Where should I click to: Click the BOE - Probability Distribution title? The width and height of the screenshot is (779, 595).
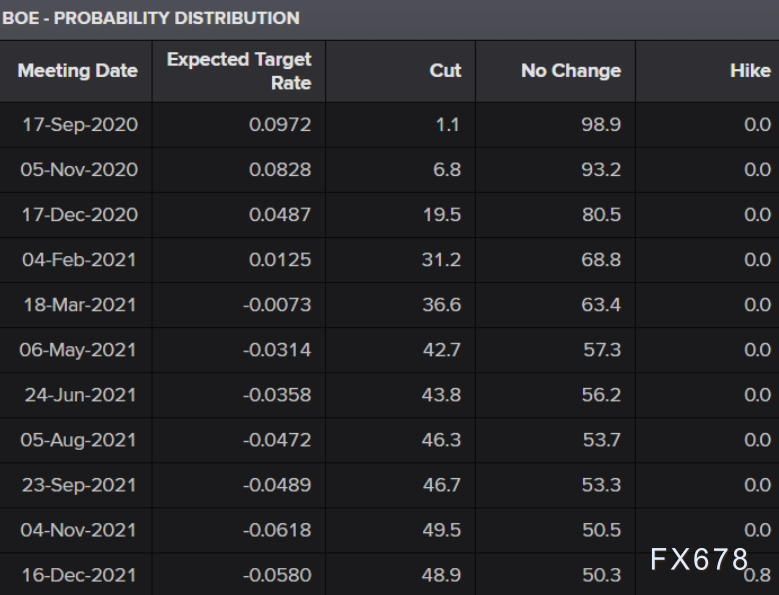(x=151, y=18)
